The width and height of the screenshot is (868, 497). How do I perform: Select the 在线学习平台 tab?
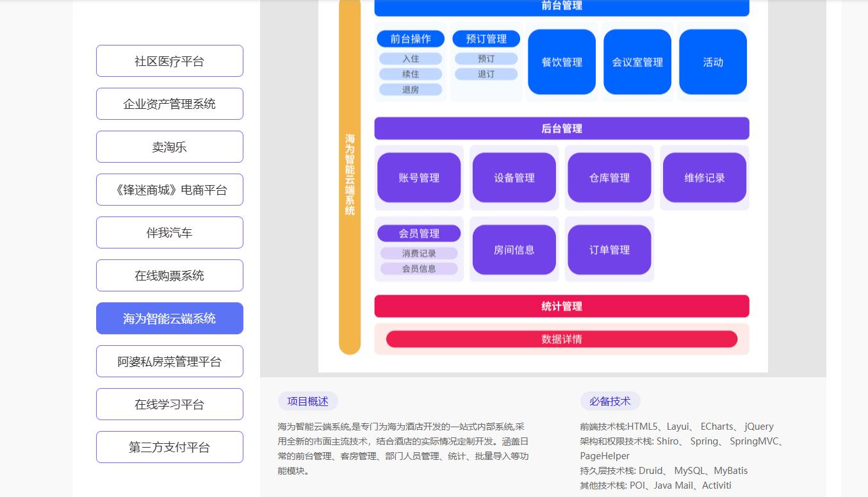pos(169,404)
